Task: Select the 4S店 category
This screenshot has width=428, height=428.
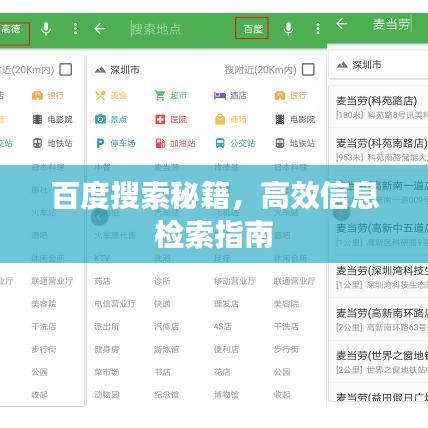Action: (222, 327)
